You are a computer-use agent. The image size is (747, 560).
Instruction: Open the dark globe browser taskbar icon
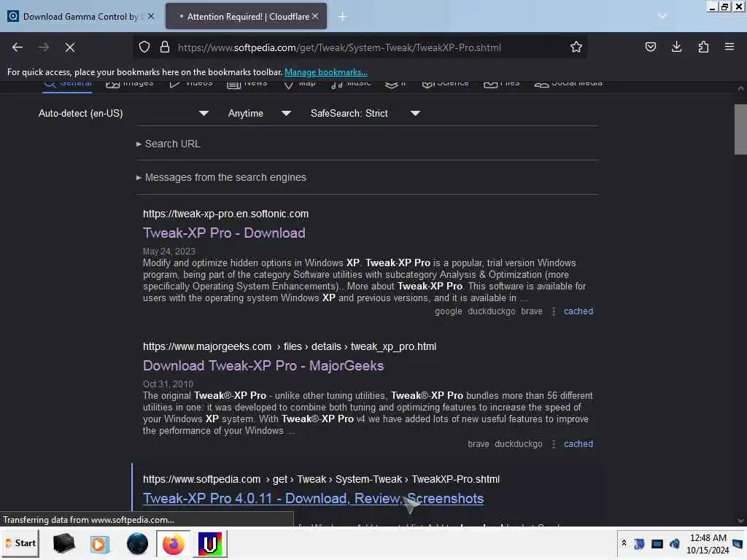[x=137, y=544]
